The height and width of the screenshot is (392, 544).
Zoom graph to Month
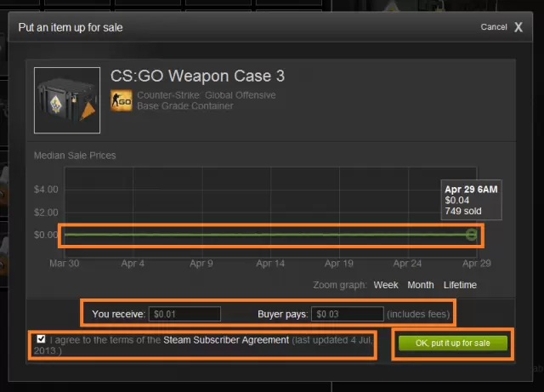tap(421, 285)
